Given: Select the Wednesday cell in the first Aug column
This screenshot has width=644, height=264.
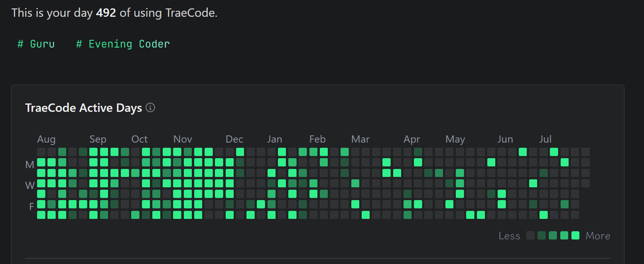Looking at the screenshot, I should click(41, 183).
